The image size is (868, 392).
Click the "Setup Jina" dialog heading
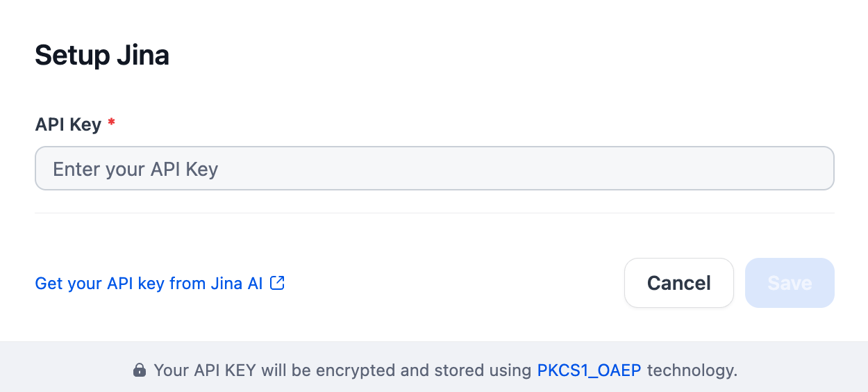[x=102, y=55]
